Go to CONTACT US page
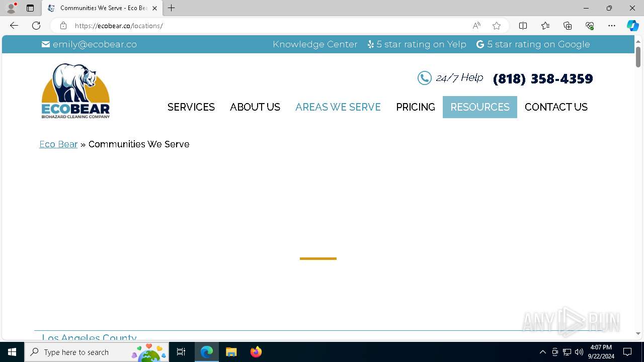 (556, 107)
